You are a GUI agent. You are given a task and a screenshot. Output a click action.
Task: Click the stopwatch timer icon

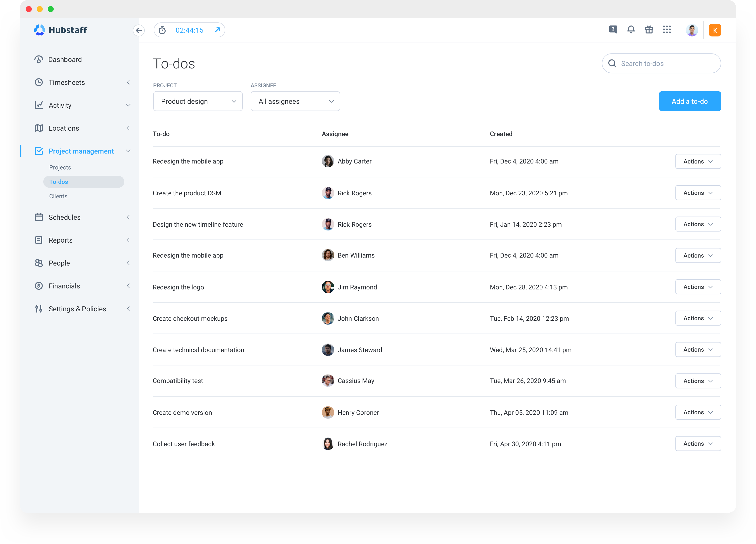pos(162,30)
